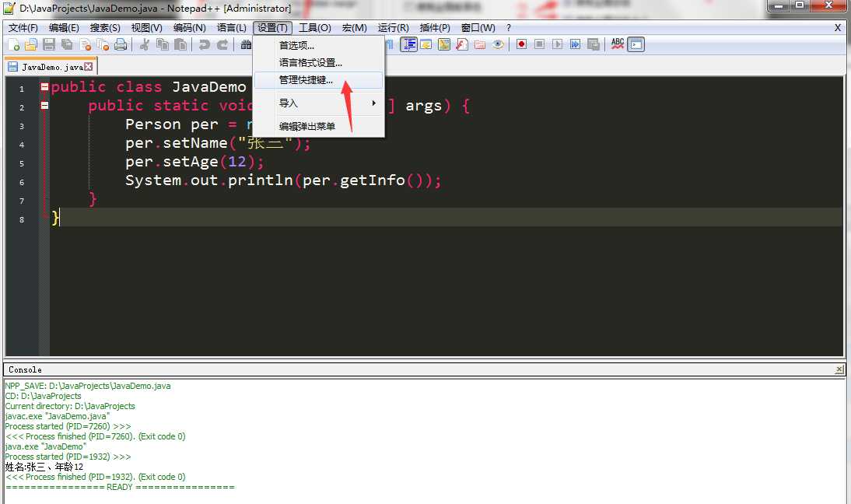Click console line 'javac.exe "JavaDemo.java"'

coord(58,416)
